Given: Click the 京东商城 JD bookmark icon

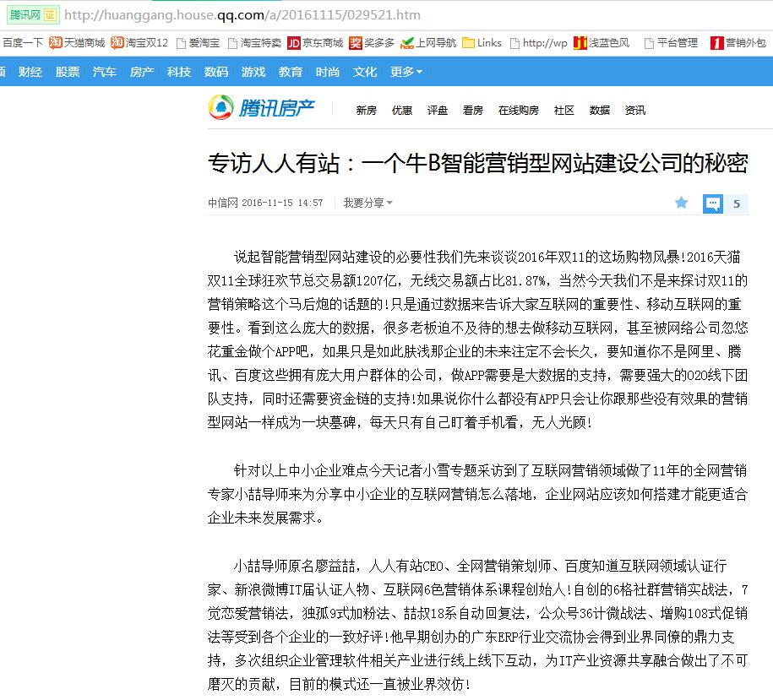Looking at the screenshot, I should click(294, 43).
